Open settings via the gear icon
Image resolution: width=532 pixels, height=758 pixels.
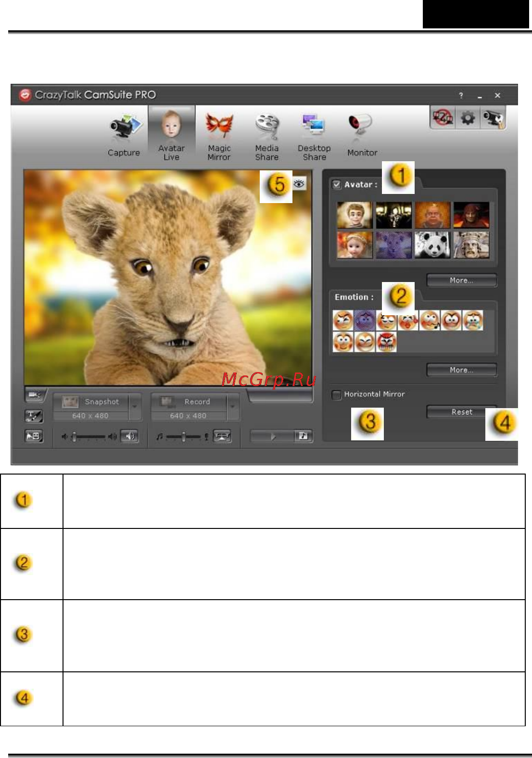(468, 117)
